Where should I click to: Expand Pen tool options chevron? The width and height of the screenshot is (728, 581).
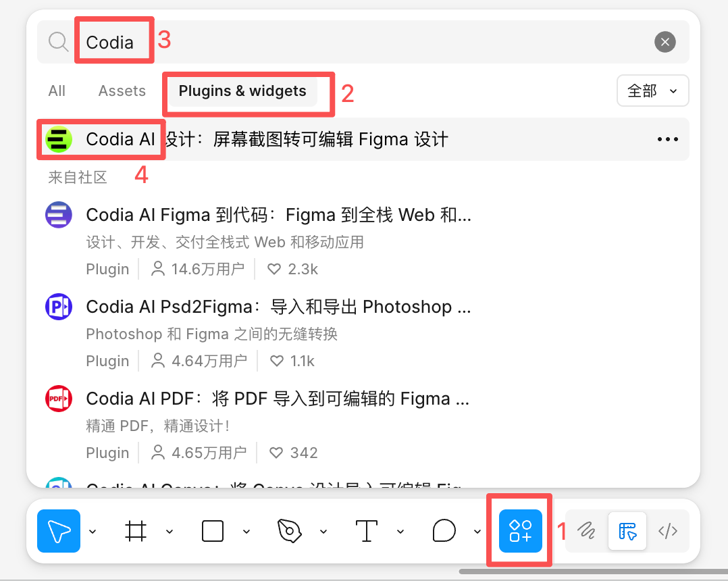click(323, 531)
